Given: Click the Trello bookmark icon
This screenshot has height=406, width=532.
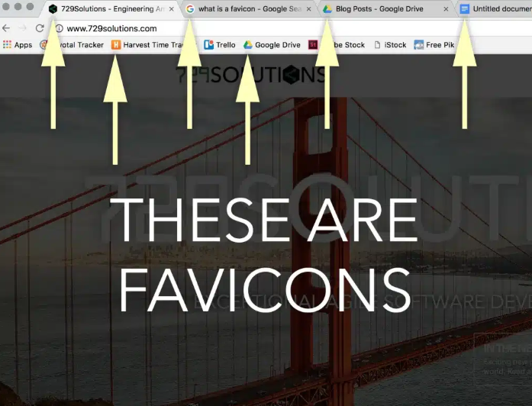Looking at the screenshot, I should (x=208, y=44).
